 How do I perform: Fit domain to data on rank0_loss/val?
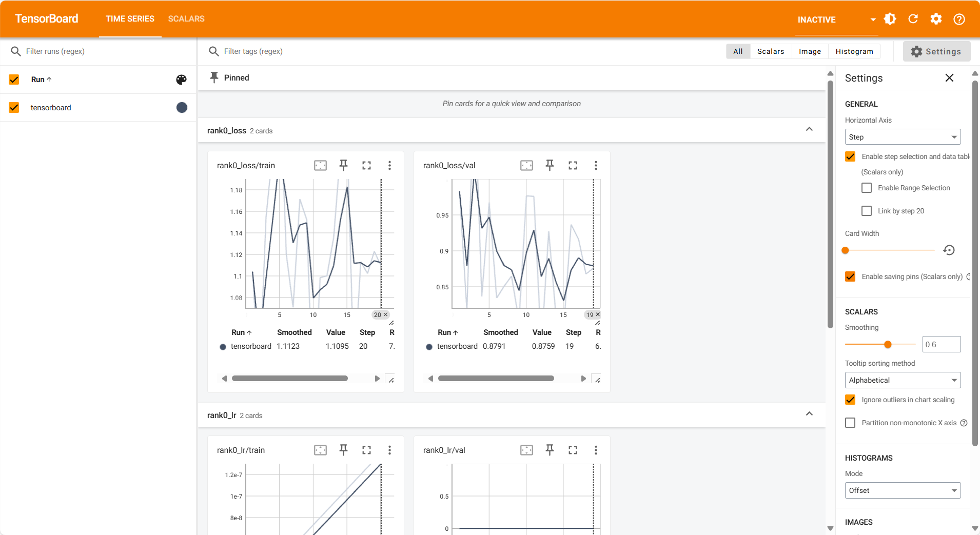point(526,165)
